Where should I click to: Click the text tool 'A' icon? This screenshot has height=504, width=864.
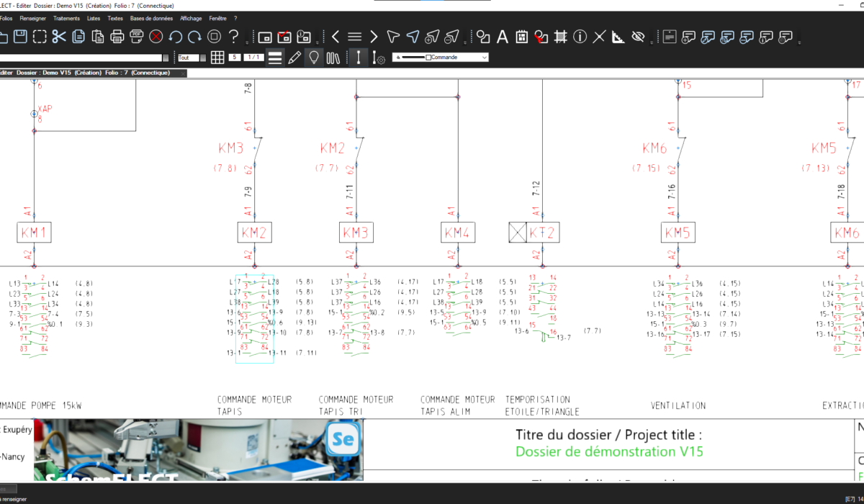(503, 36)
